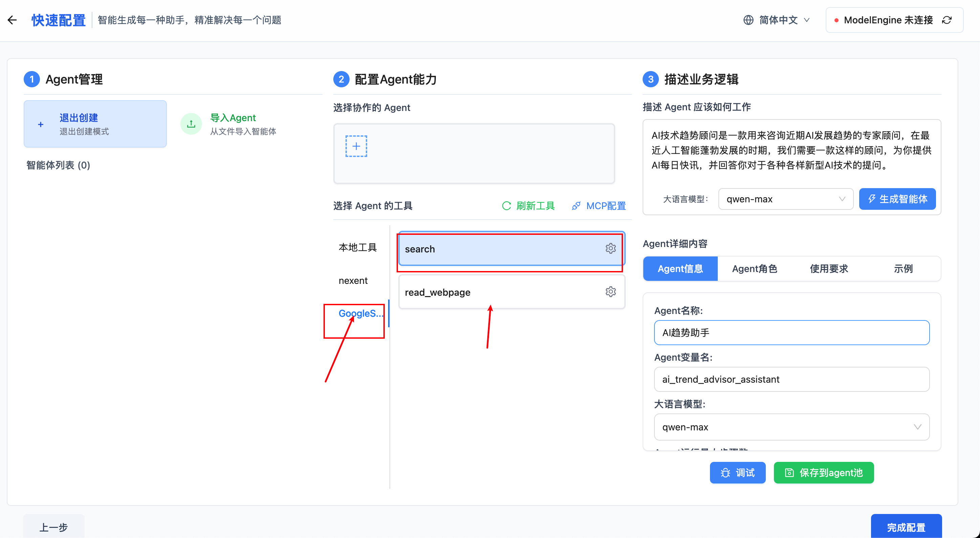
Task: Toggle selection of the search tool
Action: [494, 249]
